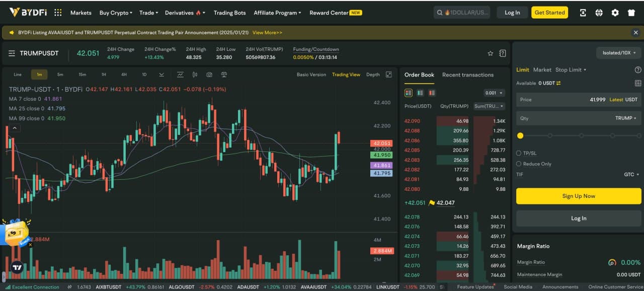Go to Markets page

pos(81,13)
